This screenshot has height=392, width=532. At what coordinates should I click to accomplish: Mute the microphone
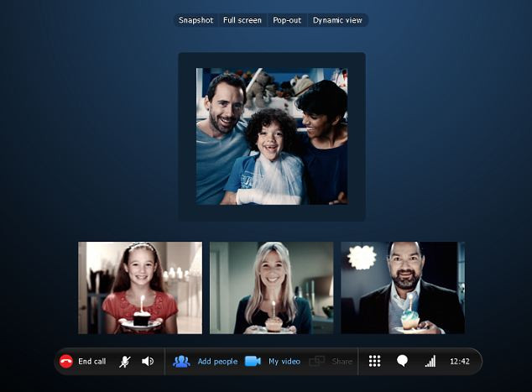pyautogui.click(x=124, y=362)
